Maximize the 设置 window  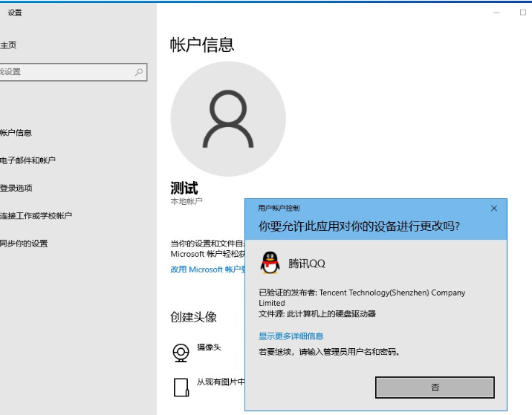pyautogui.click(x=523, y=13)
